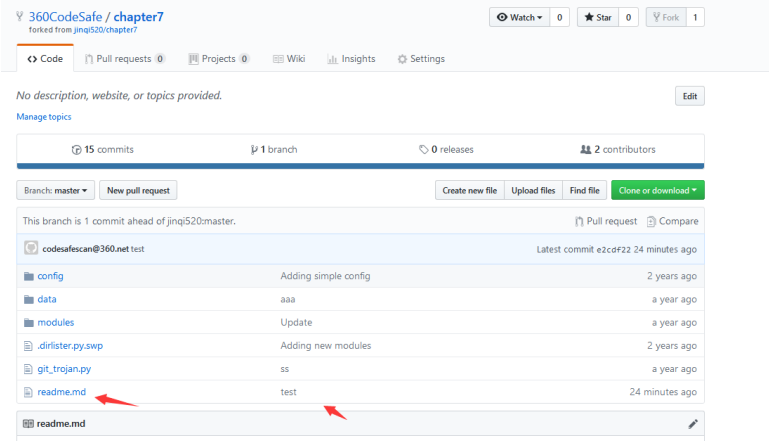Click the fork icon beside 360CodeSafe
The image size is (769, 441).
click(x=20, y=16)
